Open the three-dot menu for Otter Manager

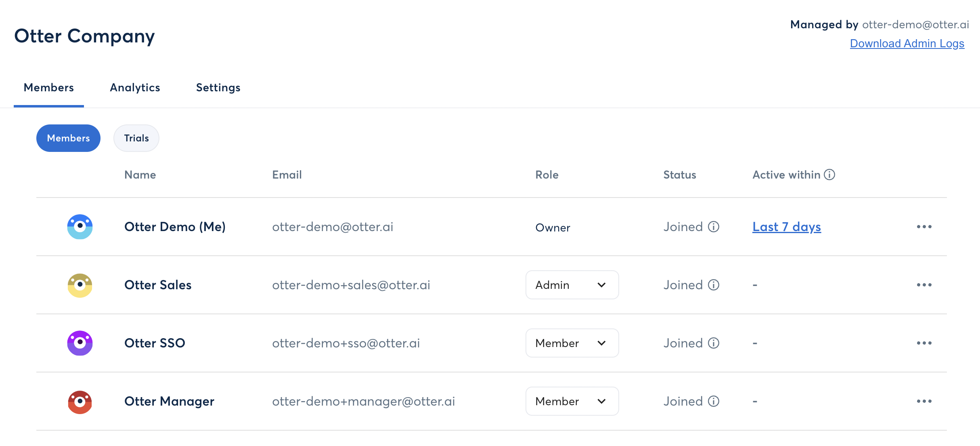(924, 401)
